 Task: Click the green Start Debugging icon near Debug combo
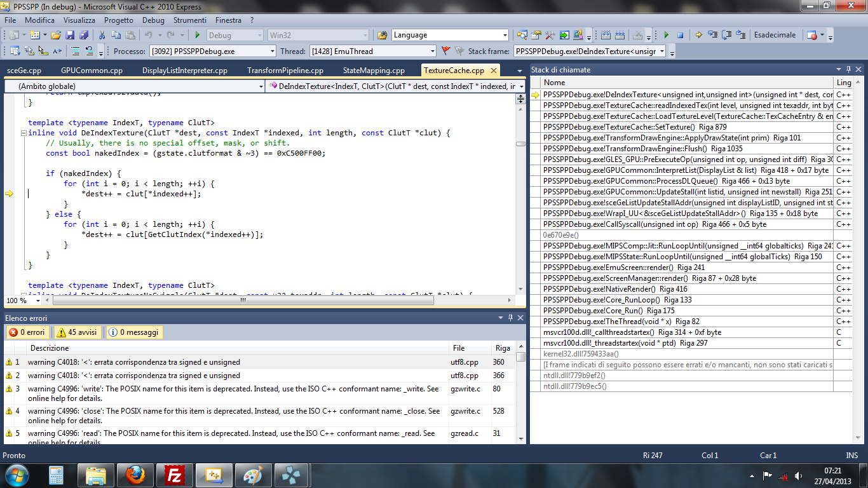(198, 35)
